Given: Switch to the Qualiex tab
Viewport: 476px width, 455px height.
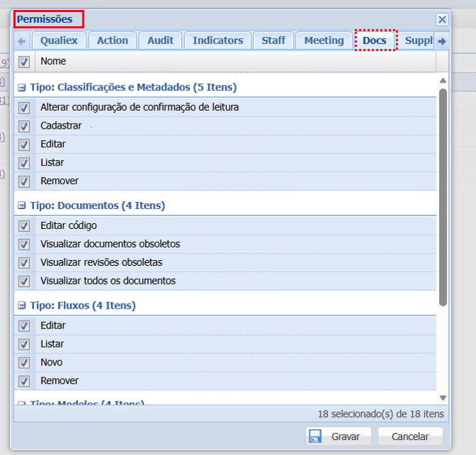Looking at the screenshot, I should click(x=59, y=41).
